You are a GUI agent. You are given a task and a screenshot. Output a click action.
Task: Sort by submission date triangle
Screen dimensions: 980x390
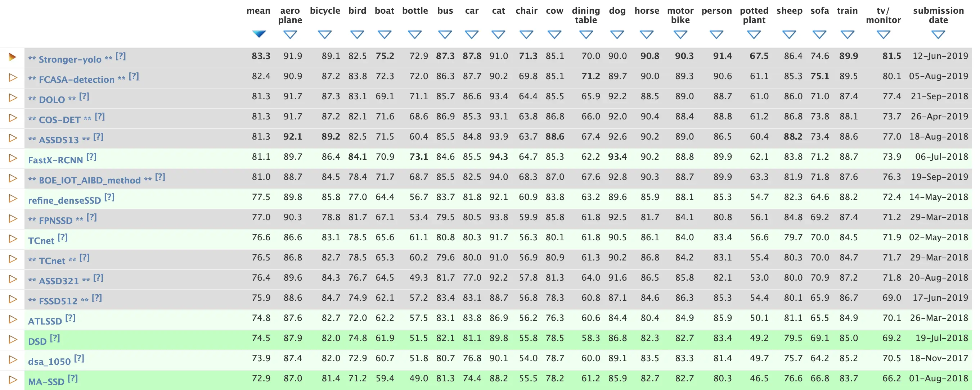938,35
